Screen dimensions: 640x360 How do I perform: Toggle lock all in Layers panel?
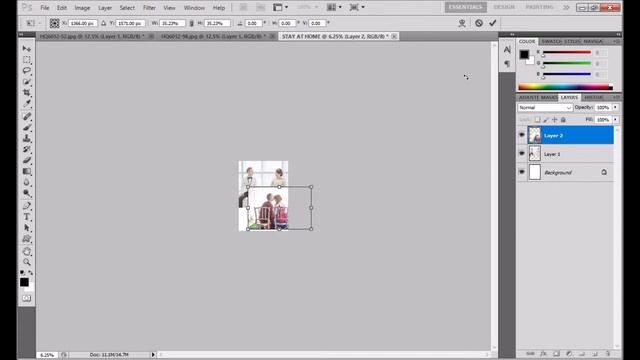[x=563, y=120]
